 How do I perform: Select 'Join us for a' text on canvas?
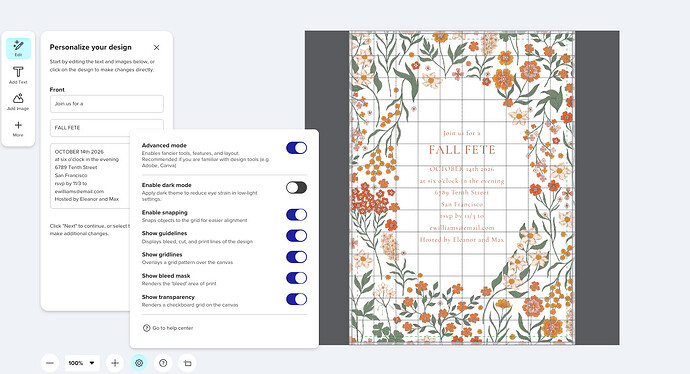click(462, 133)
